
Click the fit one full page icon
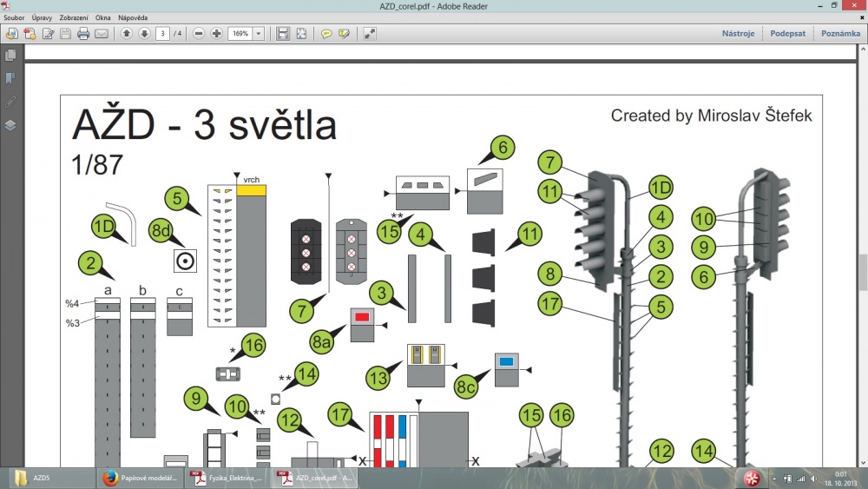[x=301, y=34]
